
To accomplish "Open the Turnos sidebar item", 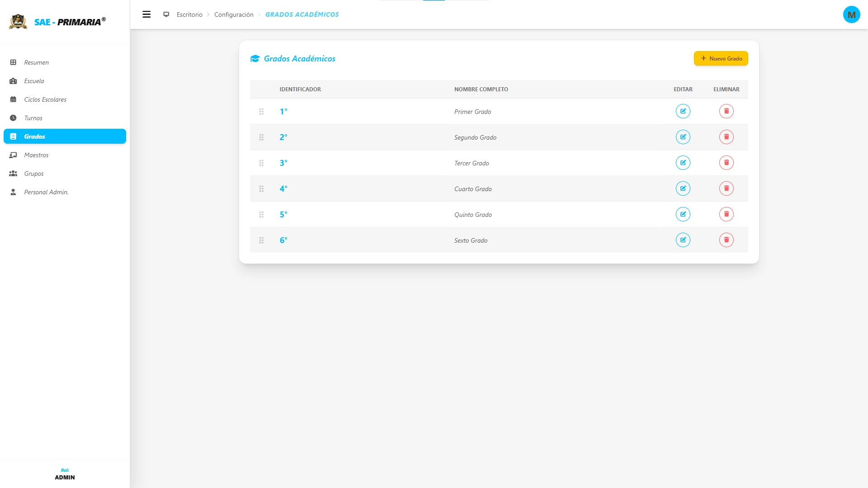I will pos(33,118).
